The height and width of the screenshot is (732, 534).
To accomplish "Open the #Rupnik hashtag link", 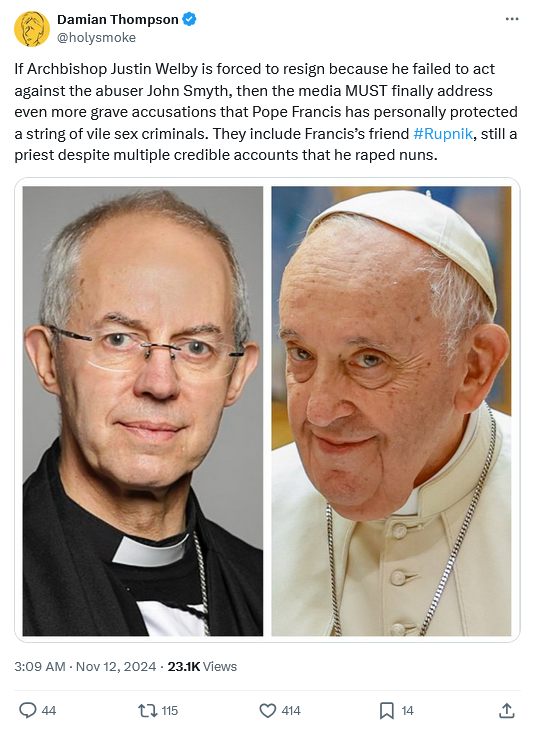I will (x=443, y=134).
